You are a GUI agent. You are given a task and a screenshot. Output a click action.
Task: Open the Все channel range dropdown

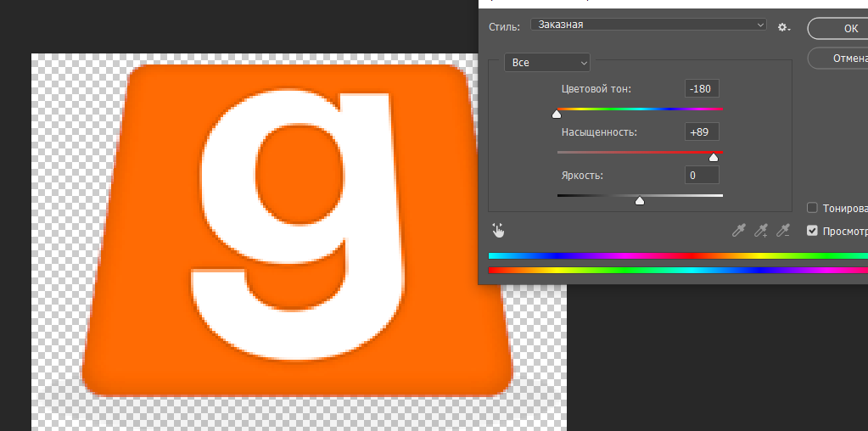[547, 63]
